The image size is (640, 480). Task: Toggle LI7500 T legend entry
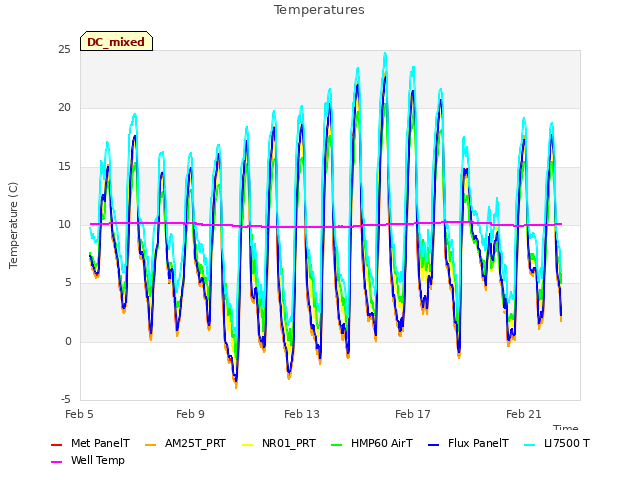point(557,443)
